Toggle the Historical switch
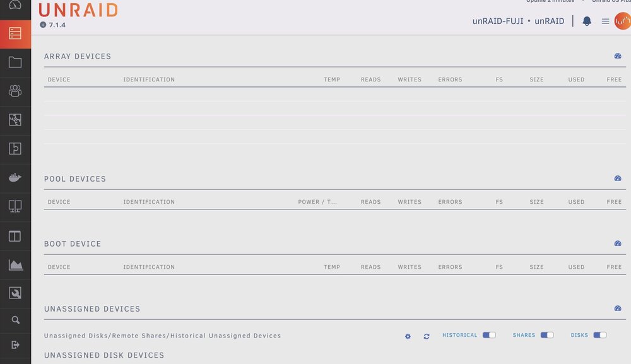This screenshot has height=364, width=631. (489, 335)
